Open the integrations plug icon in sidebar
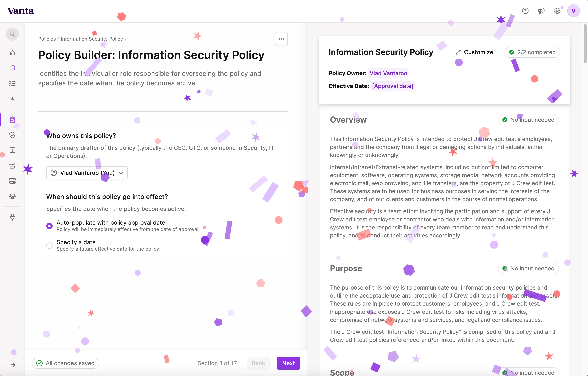The width and height of the screenshot is (588, 376). pos(12,217)
